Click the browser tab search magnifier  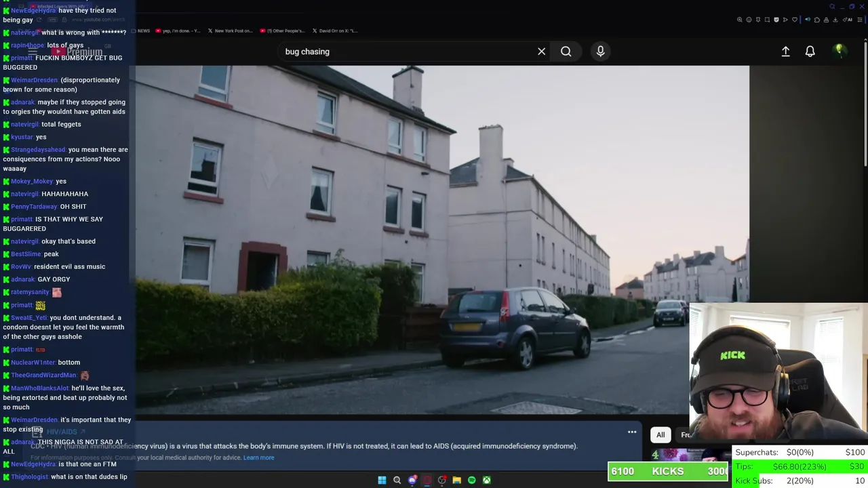[832, 7]
